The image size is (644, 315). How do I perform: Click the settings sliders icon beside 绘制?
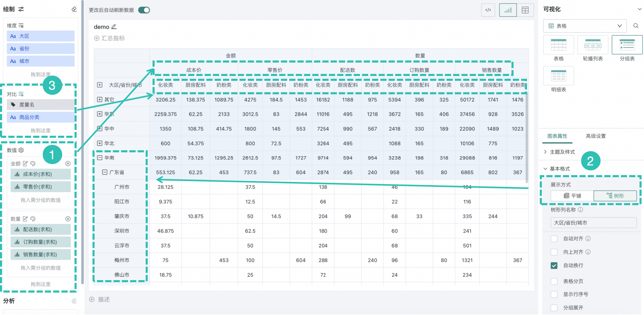[21, 9]
